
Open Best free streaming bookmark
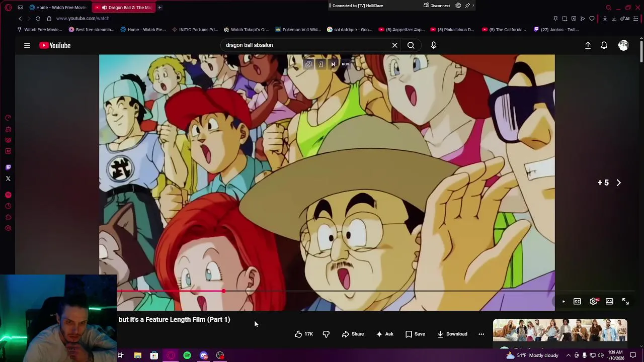point(92,30)
